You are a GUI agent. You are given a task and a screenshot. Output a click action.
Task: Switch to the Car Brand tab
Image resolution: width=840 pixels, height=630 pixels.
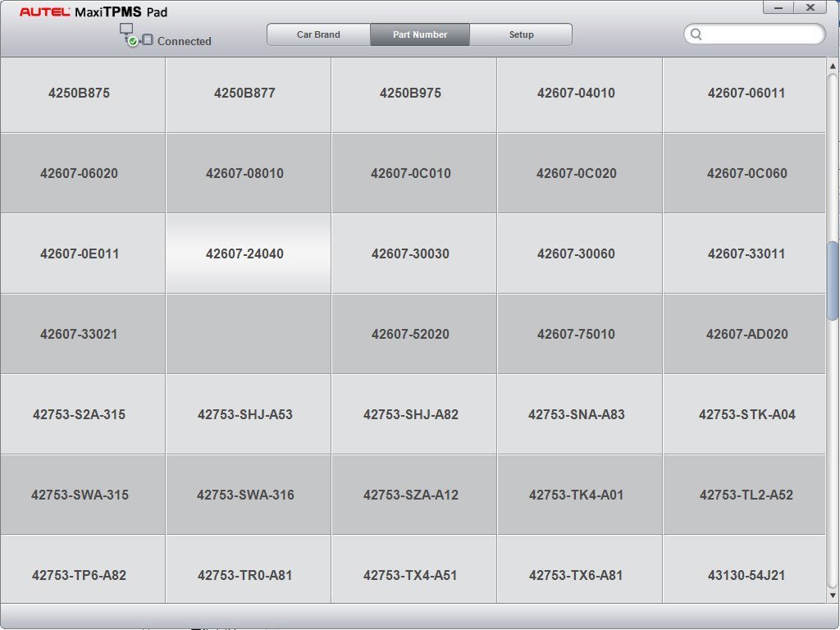point(318,34)
